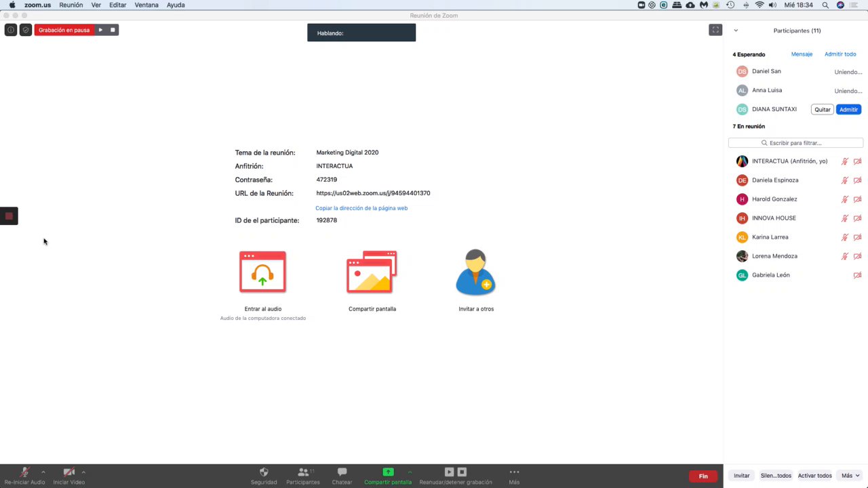This screenshot has height=488, width=868.
Task: Click the green Compartir pantalla toolbar button
Action: pos(388,476)
